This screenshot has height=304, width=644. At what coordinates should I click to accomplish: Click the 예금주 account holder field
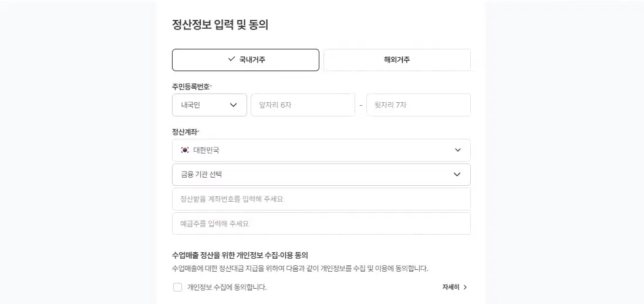(x=321, y=223)
